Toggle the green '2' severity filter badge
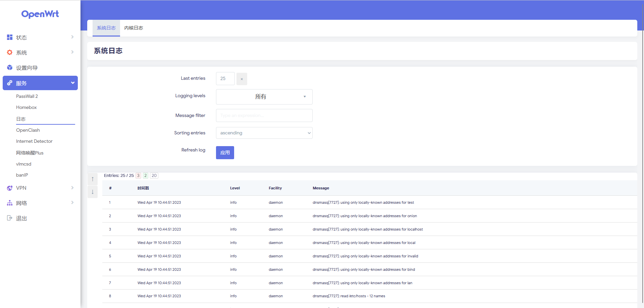 pos(145,175)
